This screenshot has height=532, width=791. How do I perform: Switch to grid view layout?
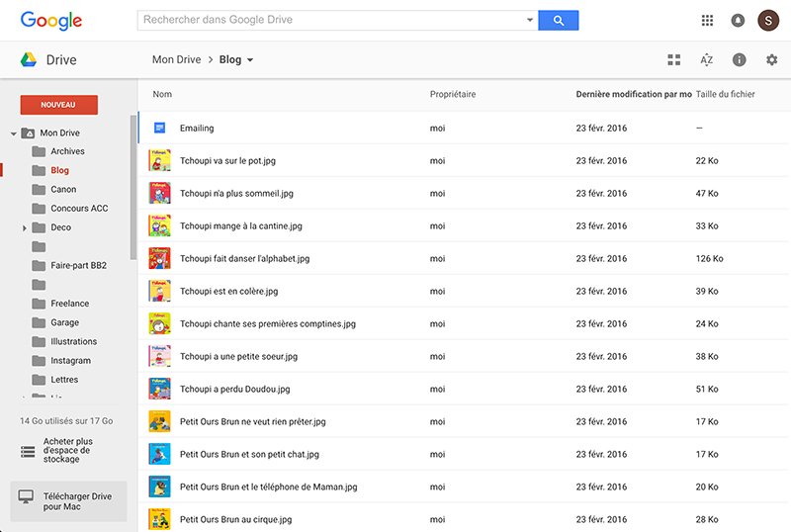coord(674,60)
